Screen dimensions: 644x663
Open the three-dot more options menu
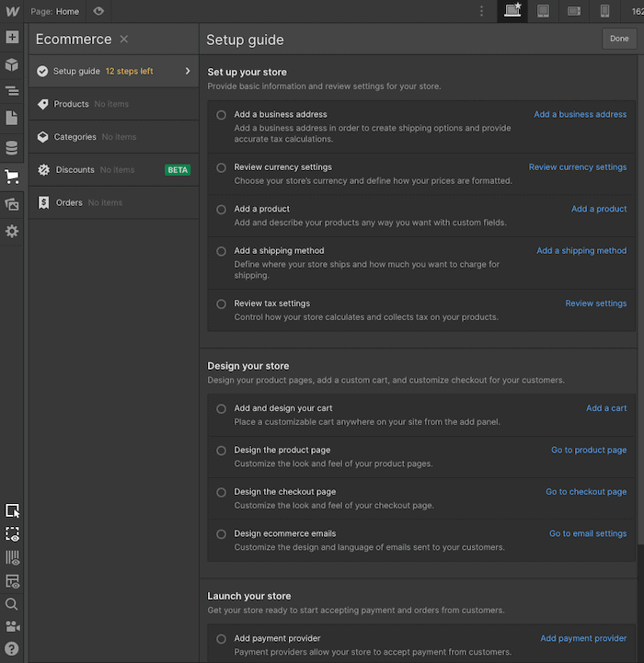[481, 11]
